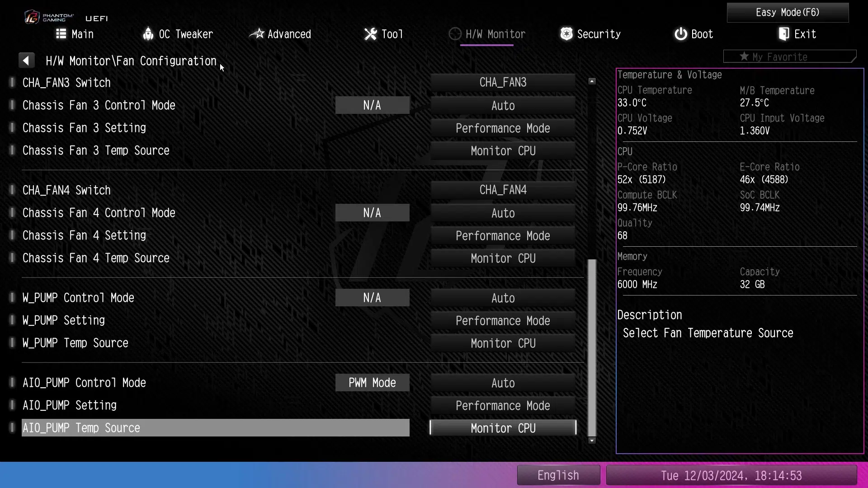Open AIO_PUMP Temp Source Monitor CPU dropdown
Image resolution: width=868 pixels, height=488 pixels.
[503, 428]
